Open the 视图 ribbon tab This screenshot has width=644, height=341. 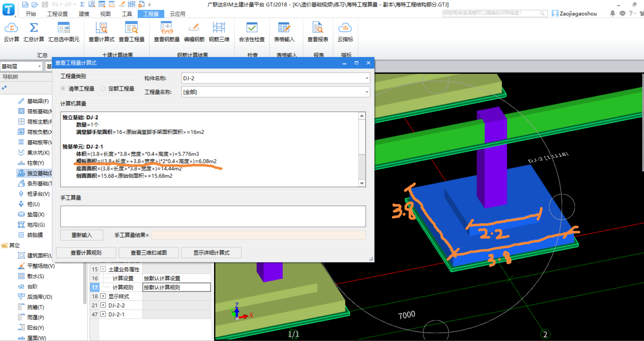point(105,14)
